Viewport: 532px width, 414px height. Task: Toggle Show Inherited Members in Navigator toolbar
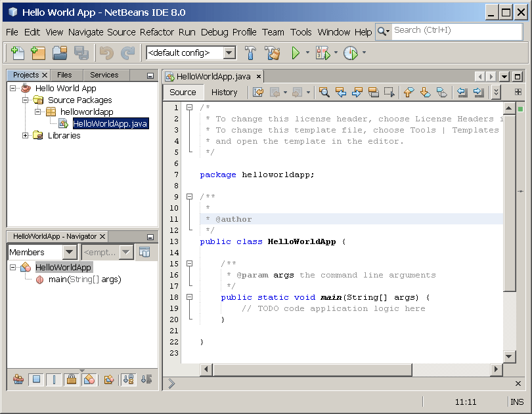point(18,379)
